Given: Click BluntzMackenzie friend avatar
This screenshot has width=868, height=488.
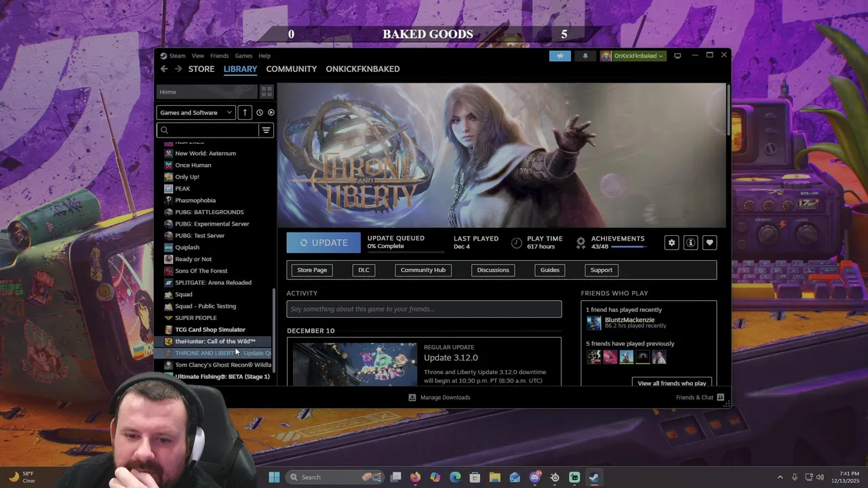Looking at the screenshot, I should tap(594, 323).
